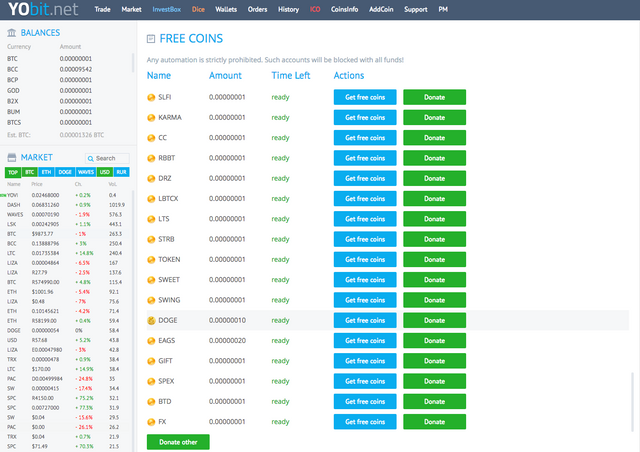Get free coins for BTD
The height and width of the screenshot is (452, 640).
click(365, 401)
